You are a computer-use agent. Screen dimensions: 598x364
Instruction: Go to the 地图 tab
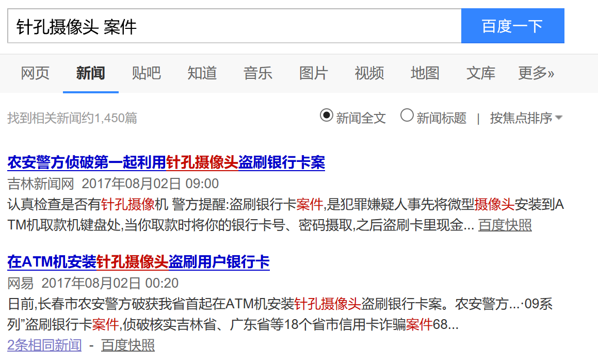[x=425, y=73]
